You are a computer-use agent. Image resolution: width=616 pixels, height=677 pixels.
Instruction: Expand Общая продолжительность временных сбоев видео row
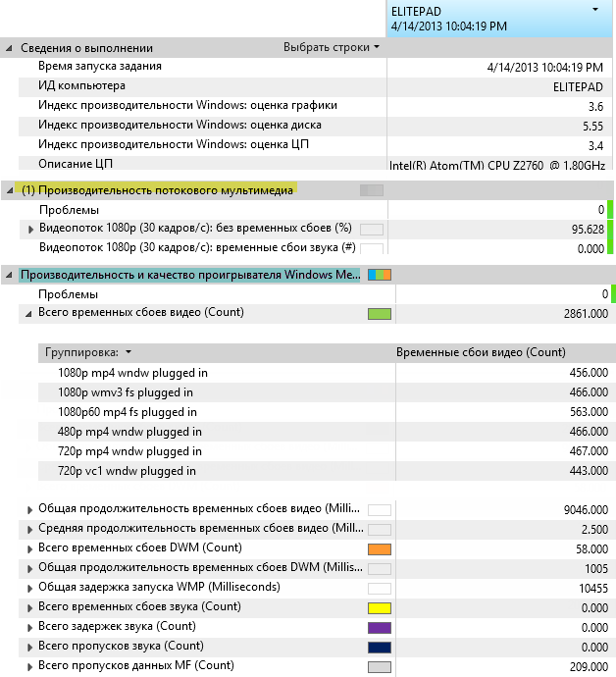[29, 510]
